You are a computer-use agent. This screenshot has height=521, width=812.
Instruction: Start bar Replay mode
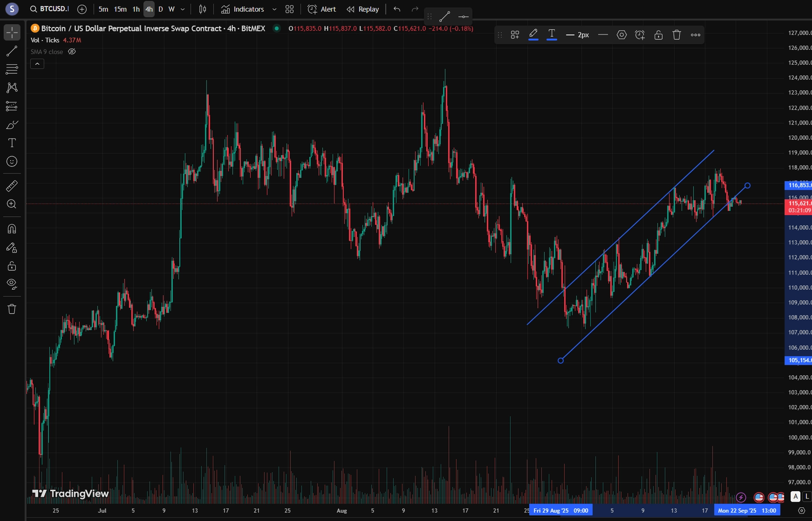[x=363, y=9]
